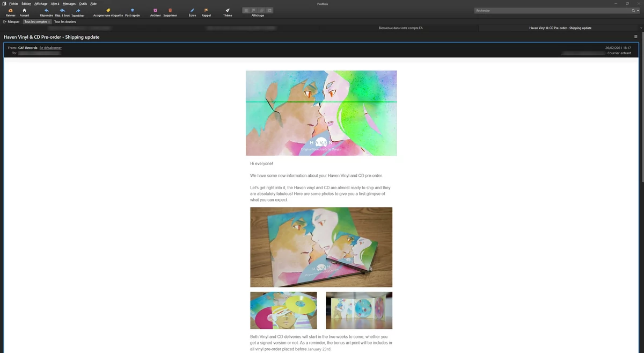The image size is (644, 353).
Task: Open the colored vinyl discs photo
Action: pyautogui.click(x=283, y=311)
